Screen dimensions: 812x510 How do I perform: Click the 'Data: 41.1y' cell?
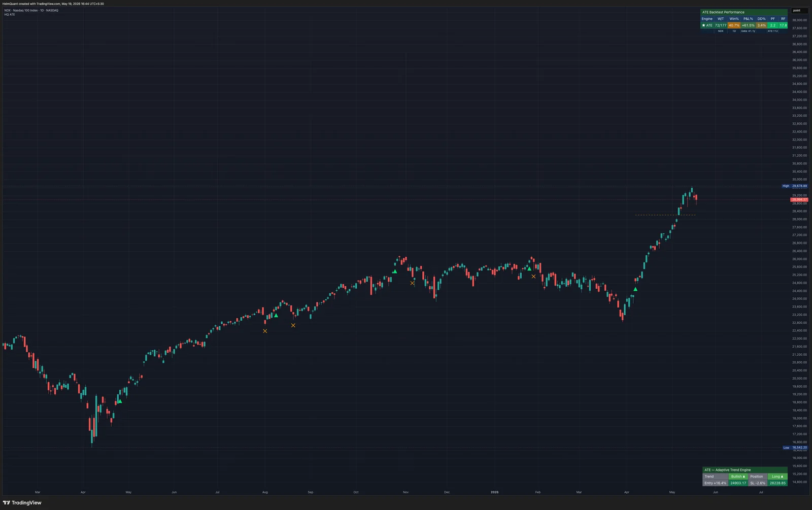[748, 31]
